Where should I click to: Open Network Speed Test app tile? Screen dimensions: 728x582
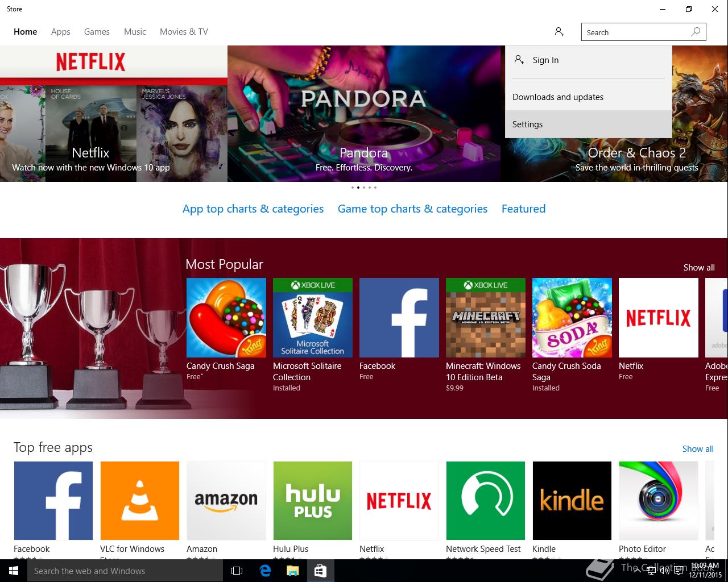pos(485,501)
